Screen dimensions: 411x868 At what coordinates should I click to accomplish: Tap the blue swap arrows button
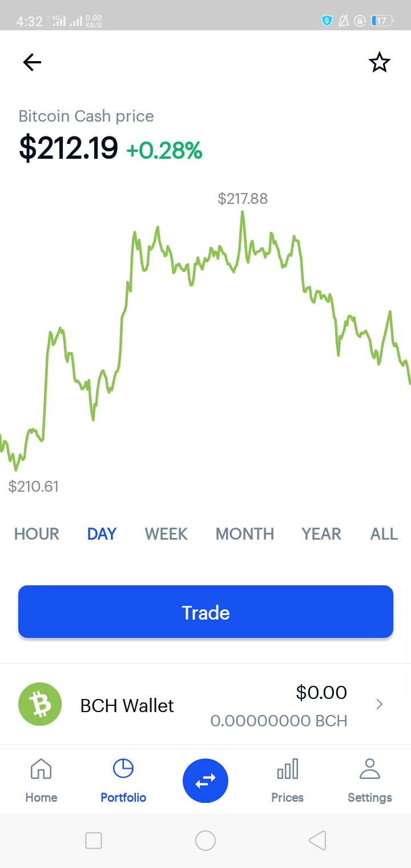click(205, 780)
